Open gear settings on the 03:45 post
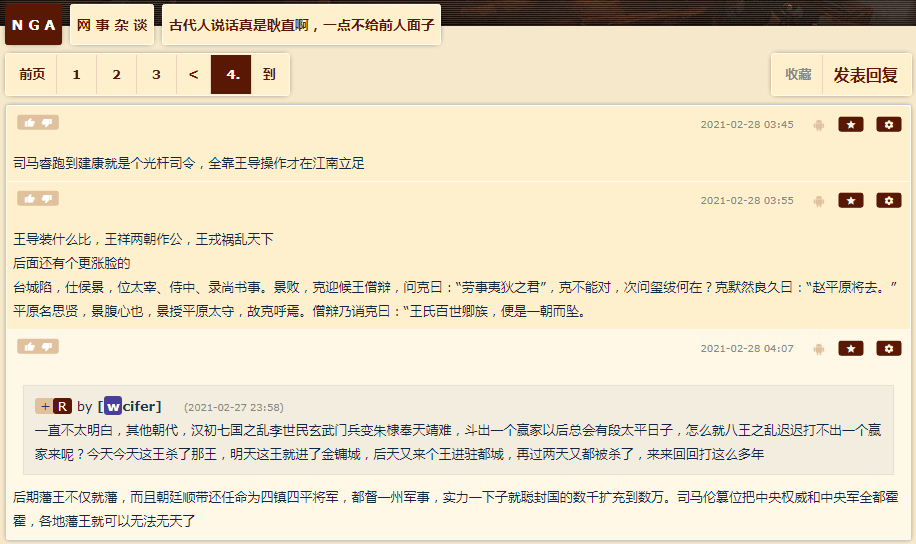 coord(889,124)
